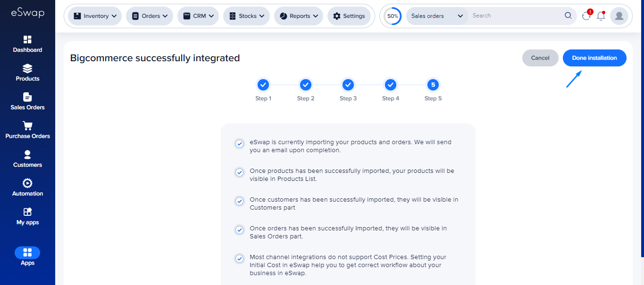644x285 pixels.
Task: Open the Customers sidebar section
Action: point(27,155)
